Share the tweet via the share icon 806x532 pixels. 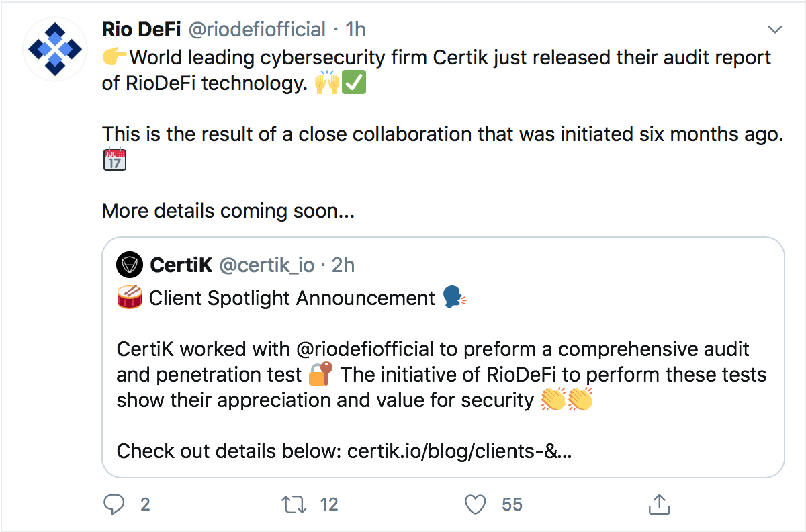659,504
